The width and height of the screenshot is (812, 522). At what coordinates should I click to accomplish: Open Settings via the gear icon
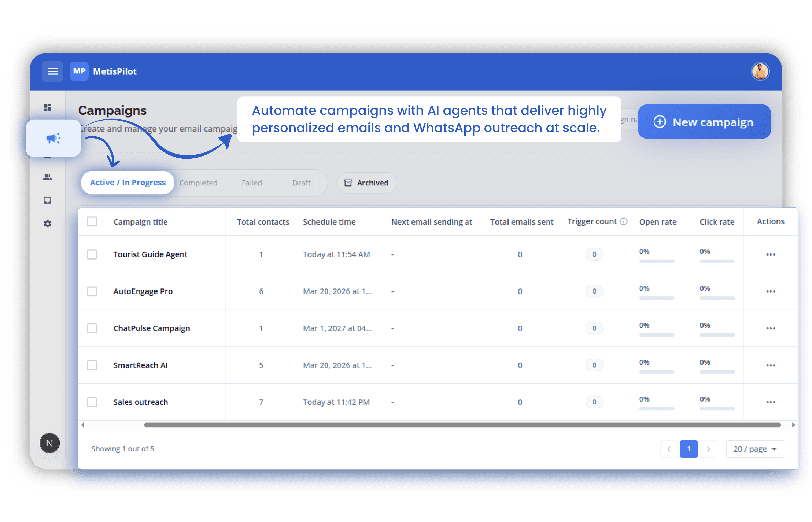pos(47,224)
